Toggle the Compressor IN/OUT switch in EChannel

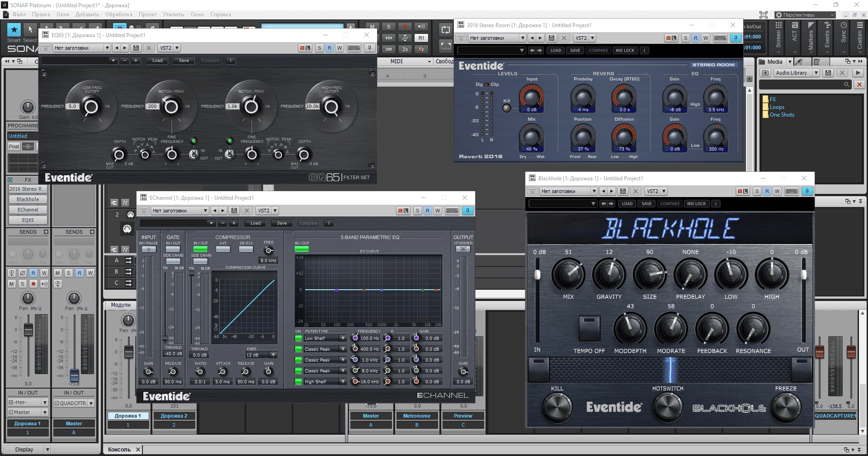click(x=200, y=249)
